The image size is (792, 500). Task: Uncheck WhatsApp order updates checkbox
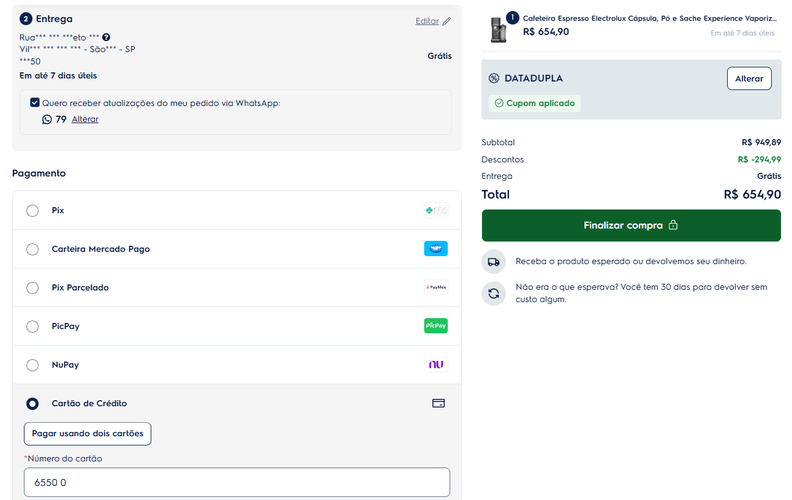(x=34, y=103)
